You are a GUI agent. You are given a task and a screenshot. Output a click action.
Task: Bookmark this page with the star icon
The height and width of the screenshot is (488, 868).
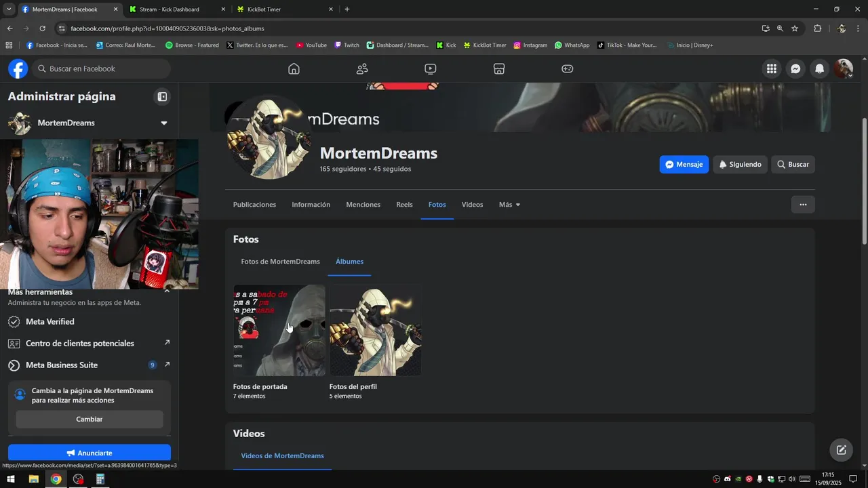pos(795,28)
